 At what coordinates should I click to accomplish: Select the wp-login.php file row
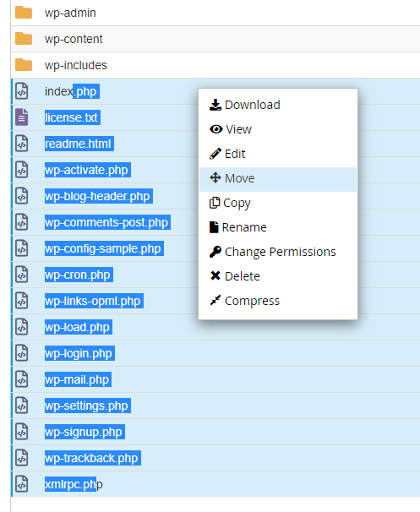[215, 353]
